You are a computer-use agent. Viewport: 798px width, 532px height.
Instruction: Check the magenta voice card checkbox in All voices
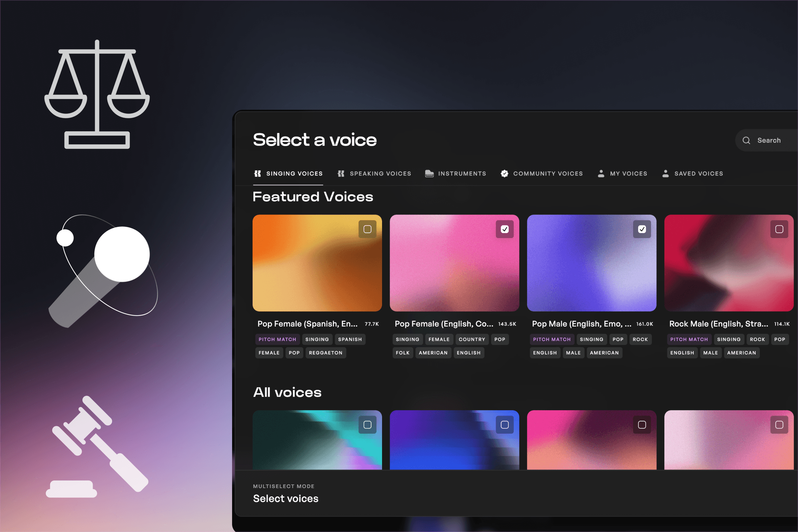pos(642,425)
